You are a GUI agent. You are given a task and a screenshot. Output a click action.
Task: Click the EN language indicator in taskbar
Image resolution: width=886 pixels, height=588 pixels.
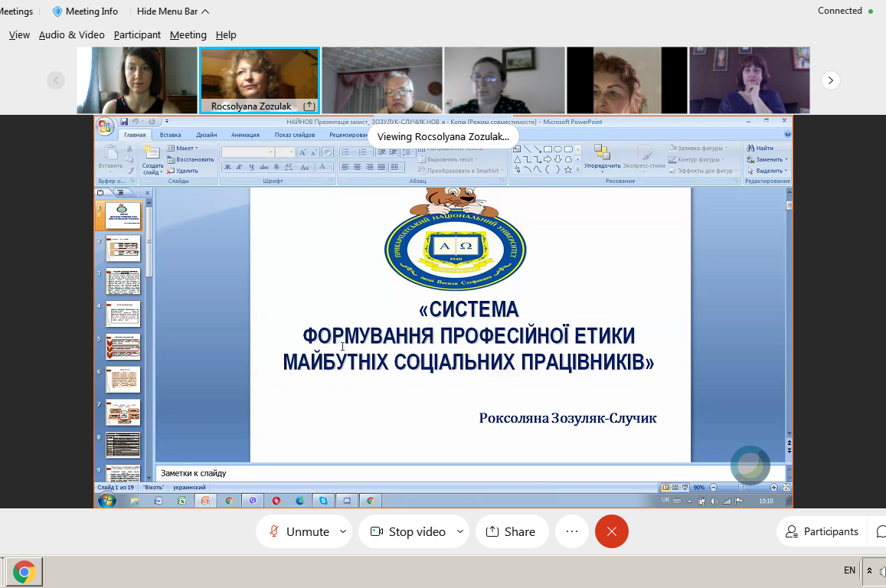pos(849,570)
